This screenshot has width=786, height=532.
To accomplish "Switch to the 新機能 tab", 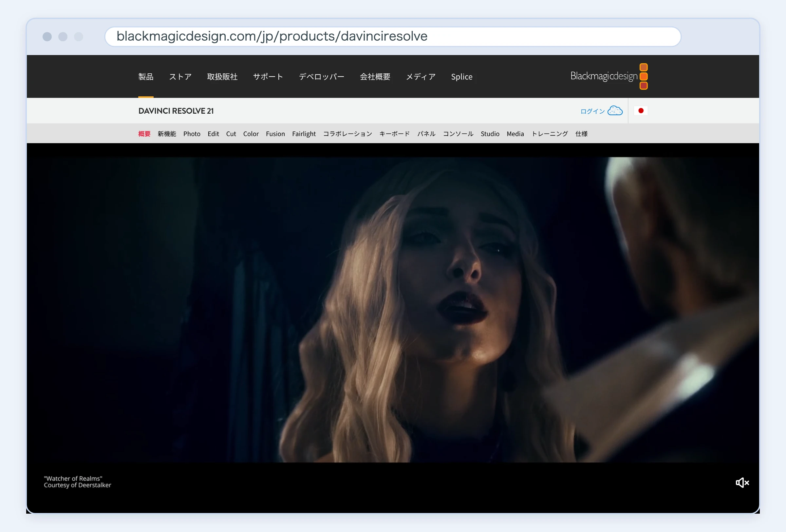I will coord(167,134).
